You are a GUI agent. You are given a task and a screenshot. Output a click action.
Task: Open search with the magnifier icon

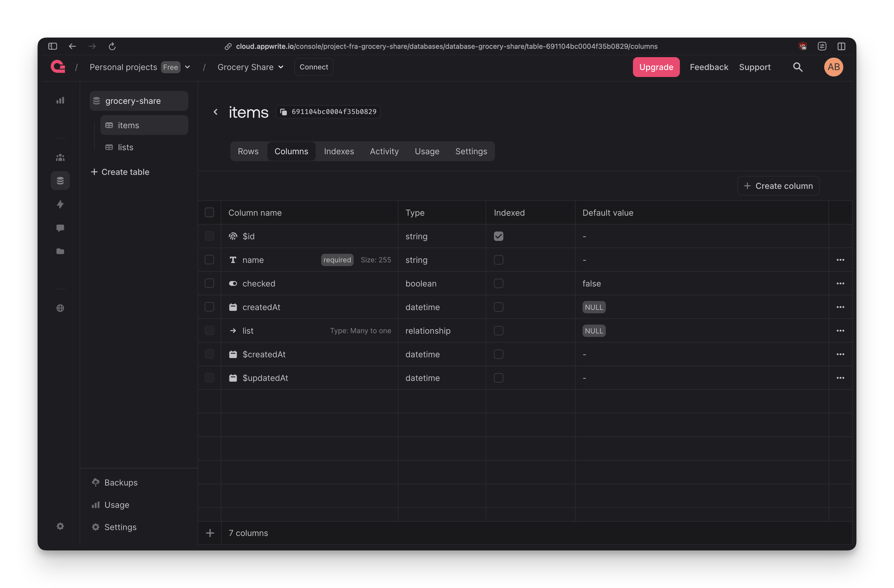(x=798, y=67)
